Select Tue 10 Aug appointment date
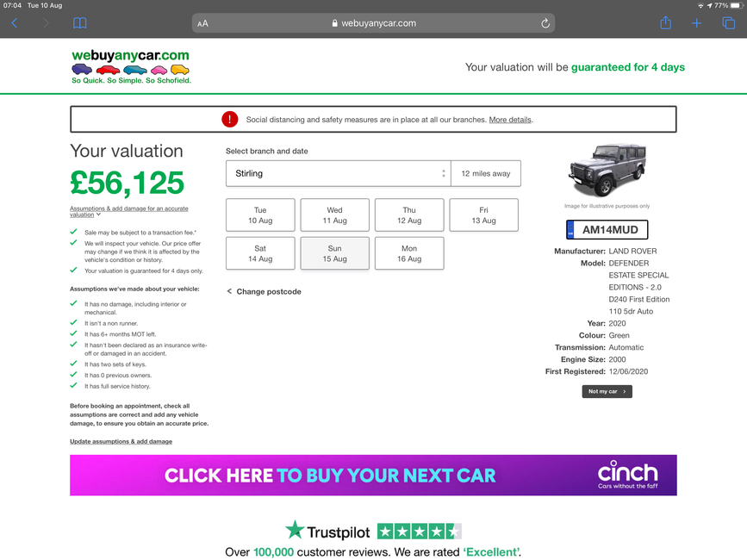The image size is (747, 560). (x=260, y=215)
